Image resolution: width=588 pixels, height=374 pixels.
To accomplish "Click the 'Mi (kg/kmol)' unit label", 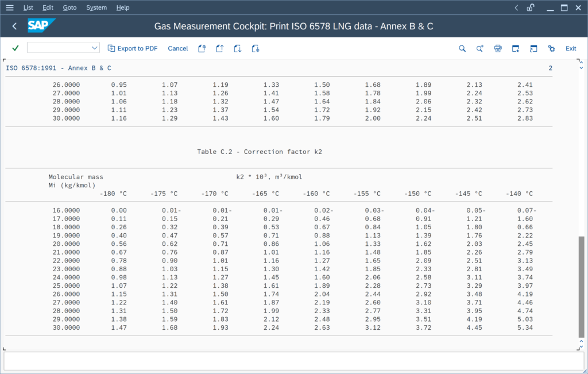I will click(x=72, y=185).
